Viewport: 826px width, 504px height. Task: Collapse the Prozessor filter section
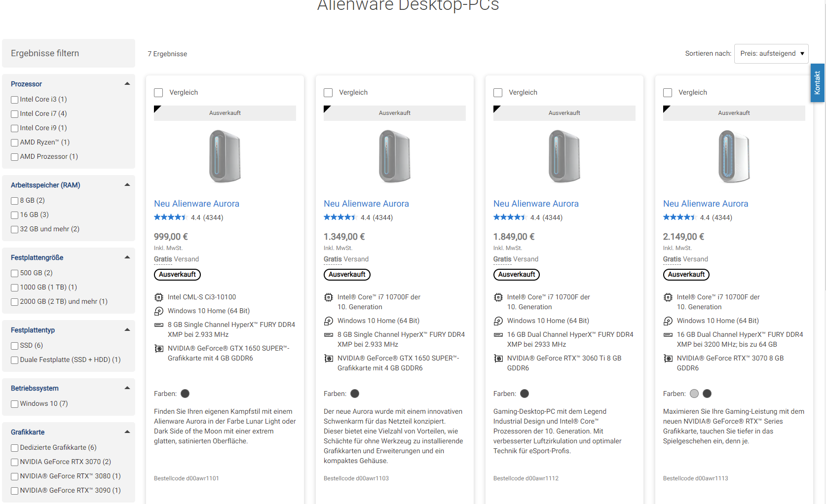coord(127,84)
